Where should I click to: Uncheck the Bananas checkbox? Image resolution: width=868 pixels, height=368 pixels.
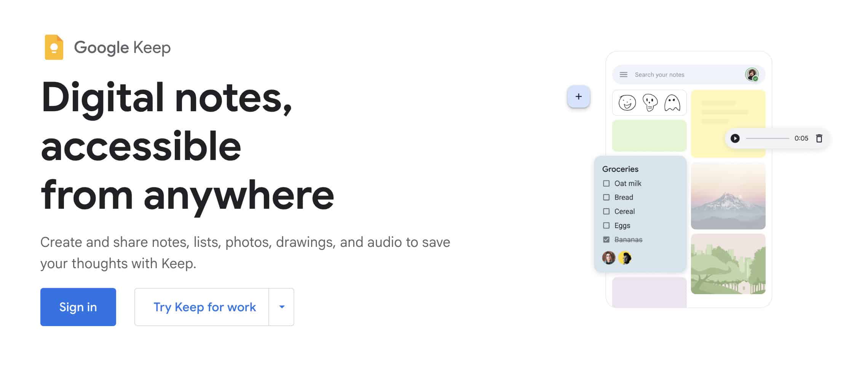606,240
